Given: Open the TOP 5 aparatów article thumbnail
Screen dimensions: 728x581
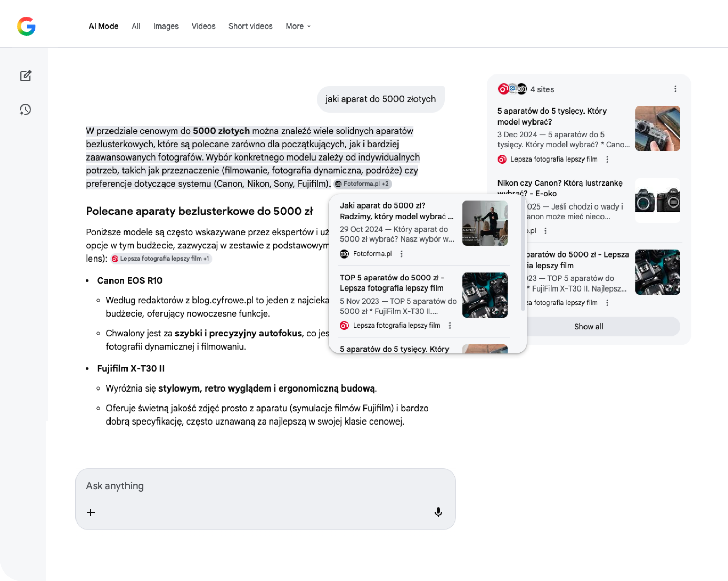Looking at the screenshot, I should [485, 295].
